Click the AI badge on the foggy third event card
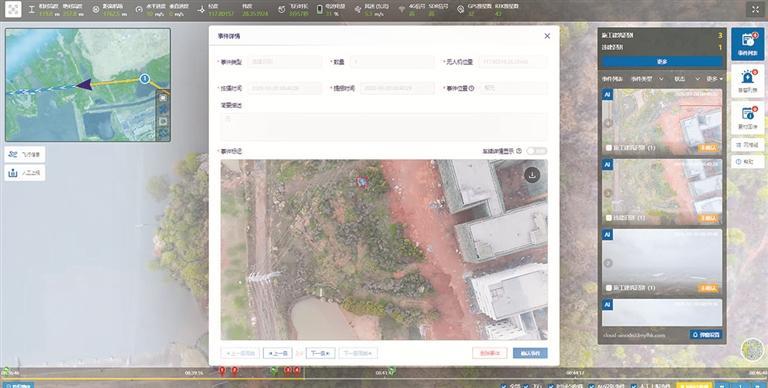The width and height of the screenshot is (768, 388). (607, 235)
